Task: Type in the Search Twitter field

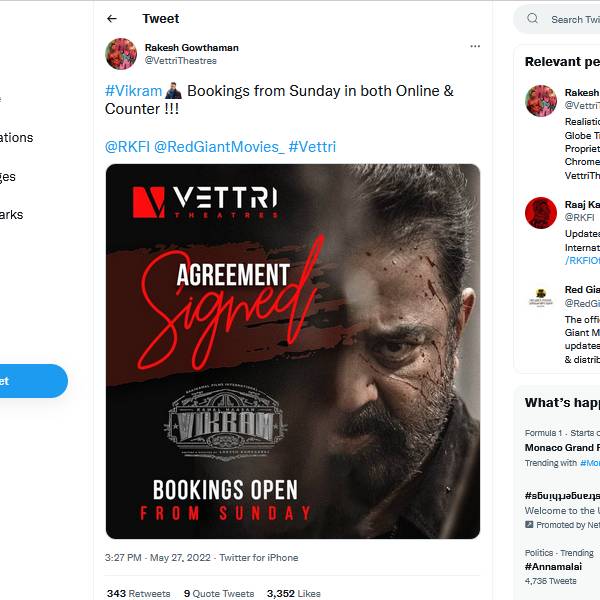Action: (570, 19)
